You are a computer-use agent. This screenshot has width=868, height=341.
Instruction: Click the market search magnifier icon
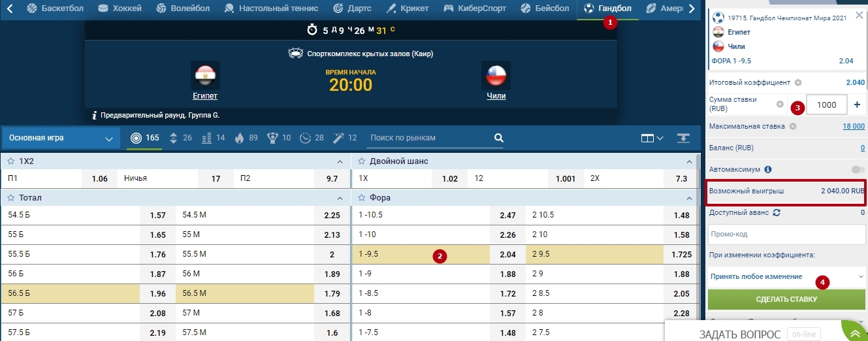click(x=498, y=138)
